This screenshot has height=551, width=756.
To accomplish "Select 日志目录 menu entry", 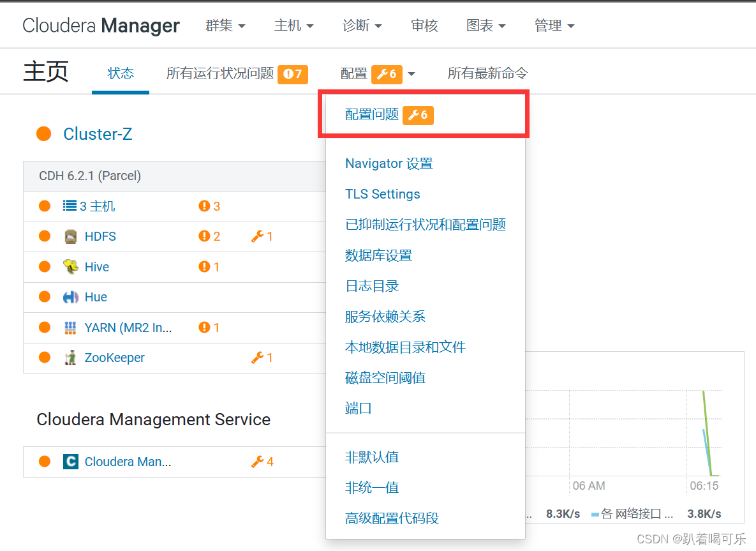I will click(x=372, y=286).
